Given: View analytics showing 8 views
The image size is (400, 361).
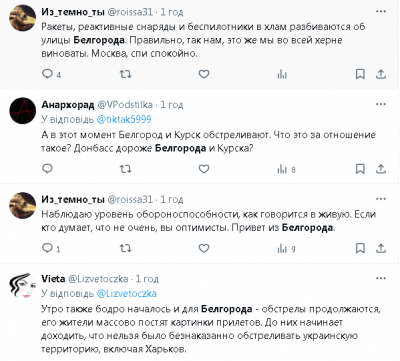Looking at the screenshot, I should (286, 169).
